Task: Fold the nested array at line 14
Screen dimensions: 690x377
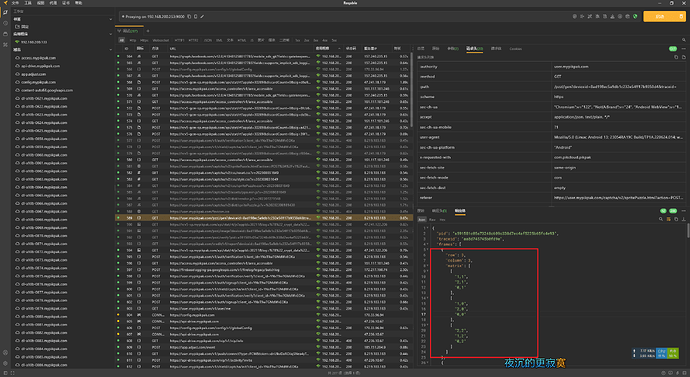Action: [427, 298]
